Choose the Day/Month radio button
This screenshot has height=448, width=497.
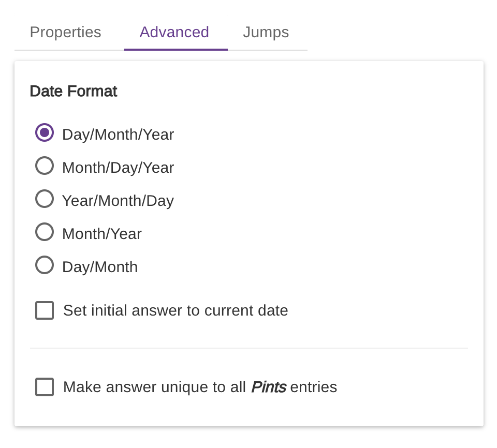point(45,265)
